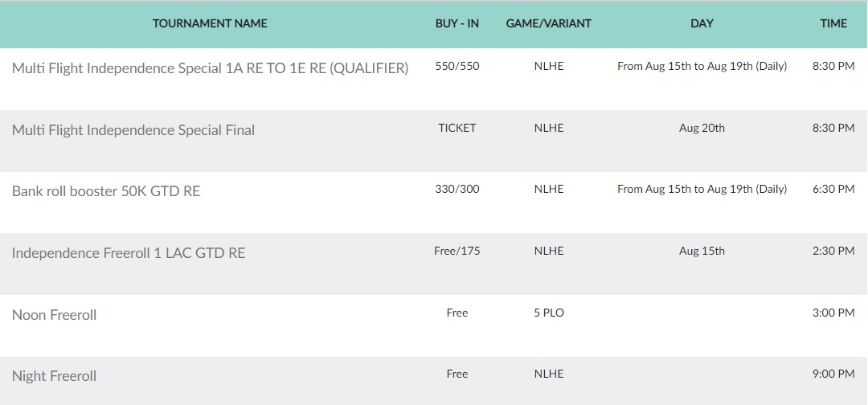Select the 330/300 buy-in value

[457, 189]
